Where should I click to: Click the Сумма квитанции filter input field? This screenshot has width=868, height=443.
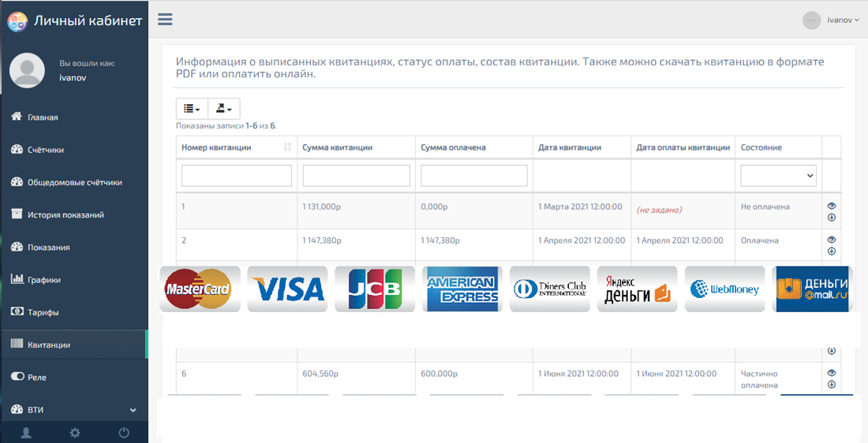coord(356,176)
